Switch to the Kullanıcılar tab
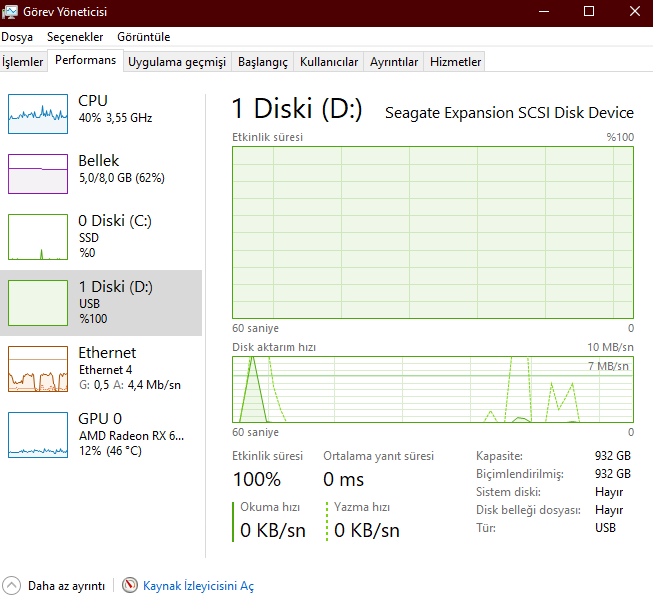The image size is (653, 602). pyautogui.click(x=329, y=62)
